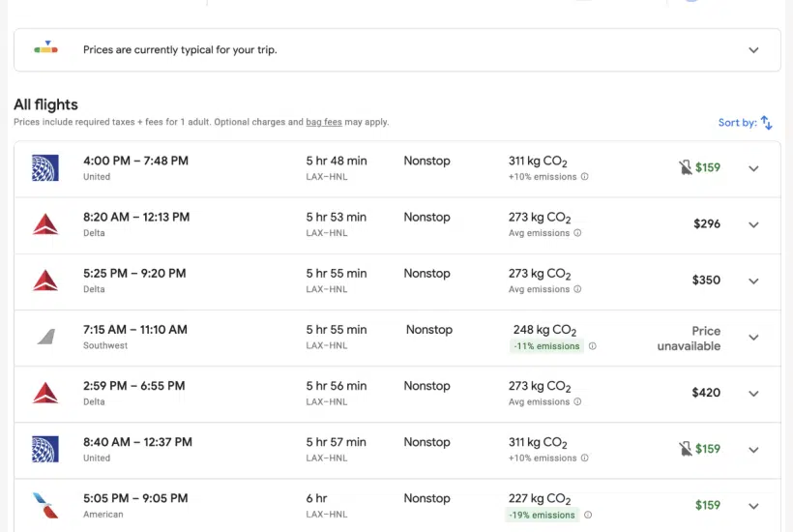793x532 pixels.
Task: Click no-carry-on bag icon on 8:40 AM United fare
Action: [685, 449]
